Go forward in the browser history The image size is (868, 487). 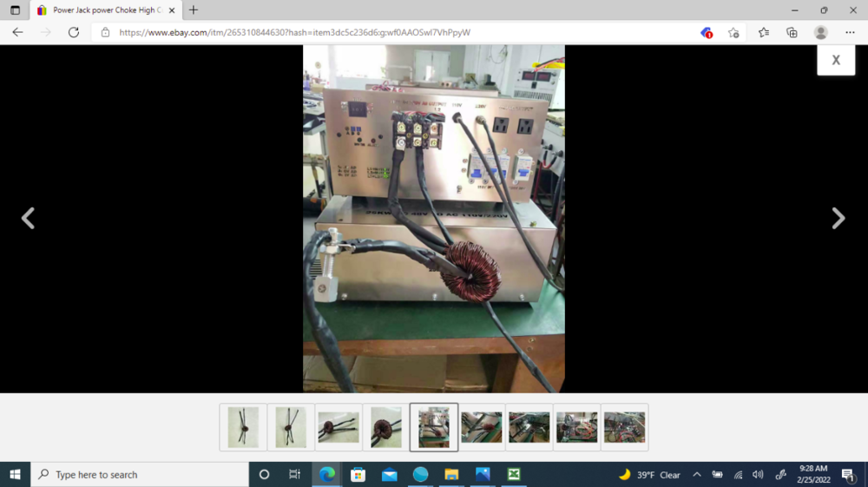46,32
